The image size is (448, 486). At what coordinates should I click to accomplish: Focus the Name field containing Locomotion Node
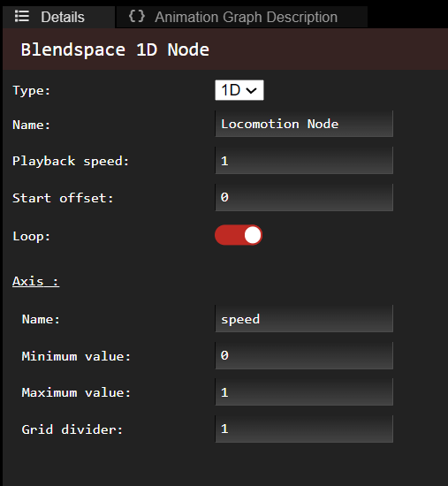coord(304,124)
